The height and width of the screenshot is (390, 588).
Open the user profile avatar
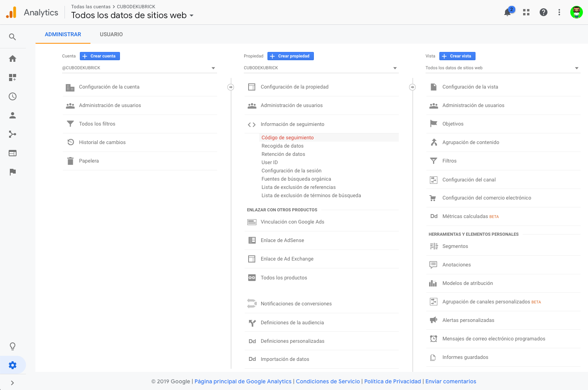tap(577, 12)
